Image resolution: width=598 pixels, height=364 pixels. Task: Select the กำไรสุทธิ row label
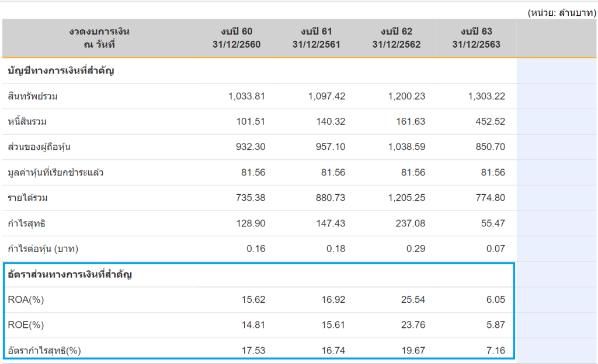[x=28, y=223]
